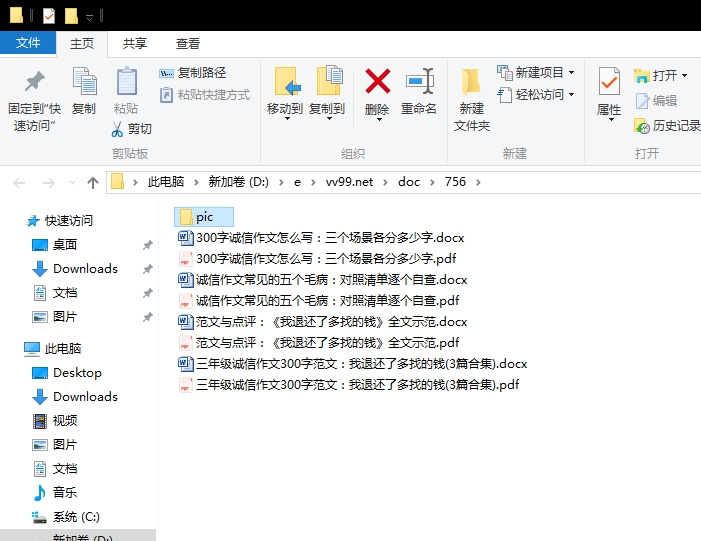Select 诚信作文常见的五个毛病 pdf file
701x541 pixels.
coord(318,300)
